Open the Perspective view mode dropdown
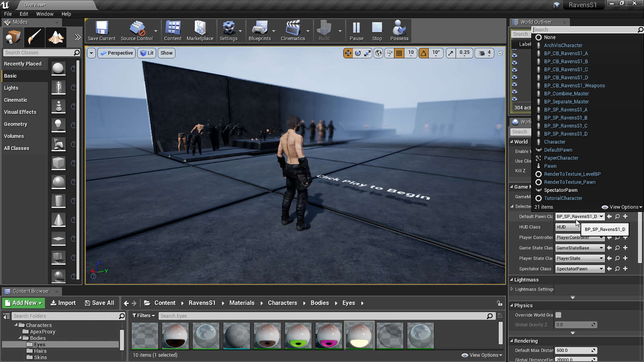Screen dimensions: 644x362 116,53
